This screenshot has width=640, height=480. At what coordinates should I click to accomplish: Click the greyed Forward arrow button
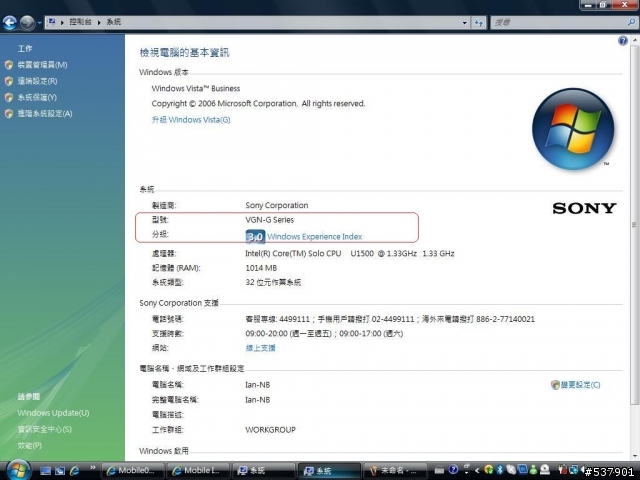pyautogui.click(x=28, y=23)
